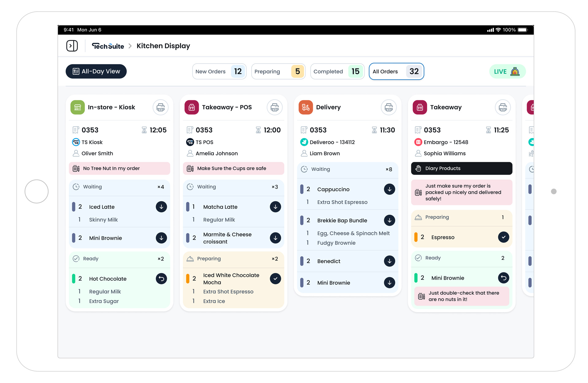Open the Dairy Products allergy banner
Image resolution: width=588 pixels, height=383 pixels.
click(461, 168)
